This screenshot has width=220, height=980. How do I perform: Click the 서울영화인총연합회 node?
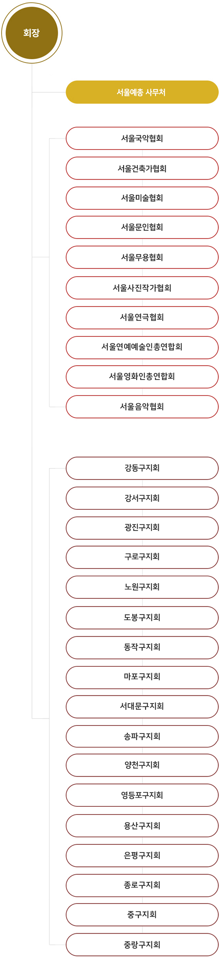pyautogui.click(x=142, y=377)
